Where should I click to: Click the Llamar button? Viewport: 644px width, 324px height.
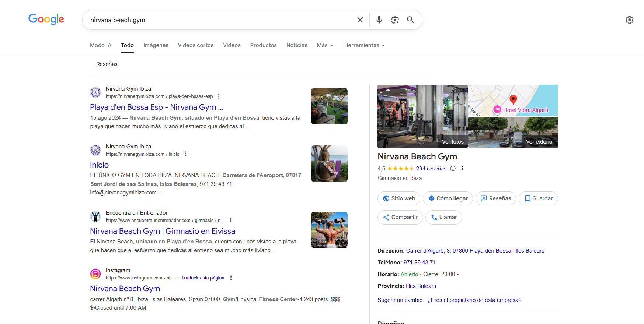click(x=443, y=217)
